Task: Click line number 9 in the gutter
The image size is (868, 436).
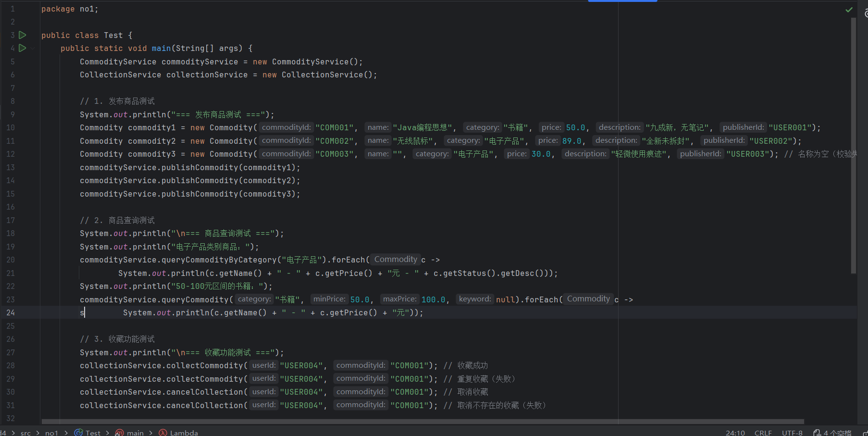Action: [x=12, y=114]
